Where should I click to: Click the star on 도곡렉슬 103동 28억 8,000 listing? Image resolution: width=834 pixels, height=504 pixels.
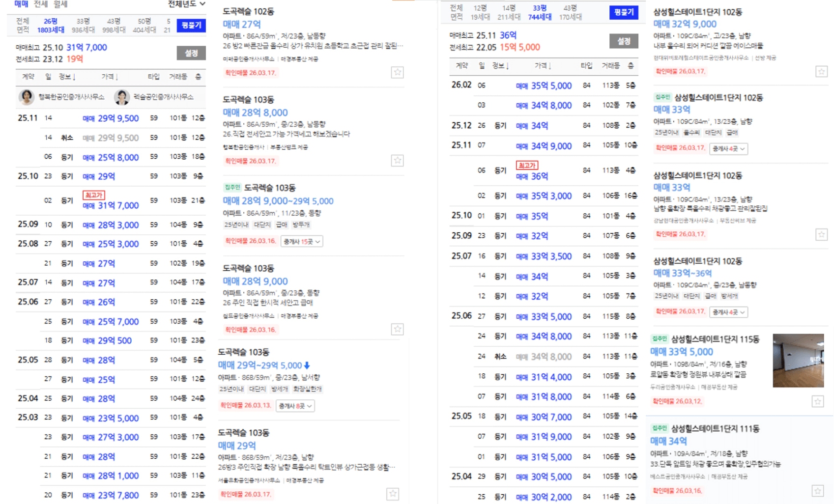(398, 161)
